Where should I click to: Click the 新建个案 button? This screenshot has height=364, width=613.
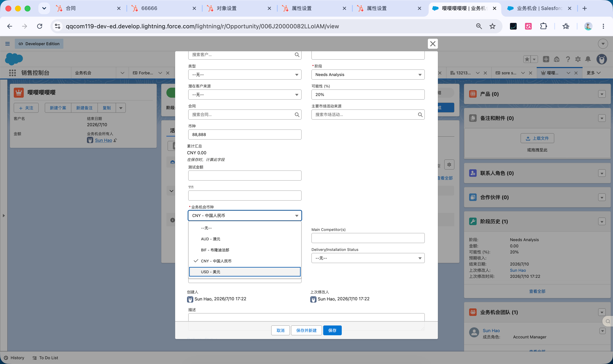point(58,108)
